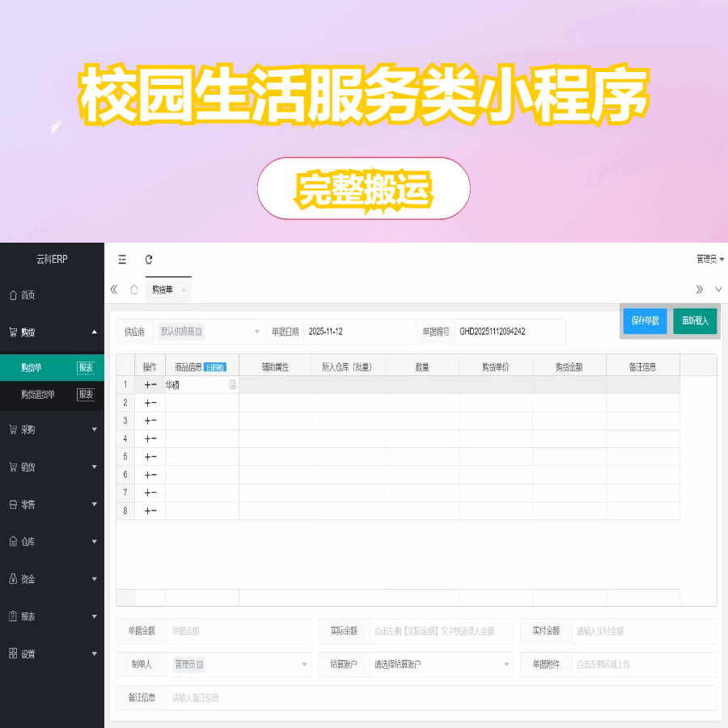The height and width of the screenshot is (728, 728).
Task: Close the 购货单 tab
Action: point(184,290)
